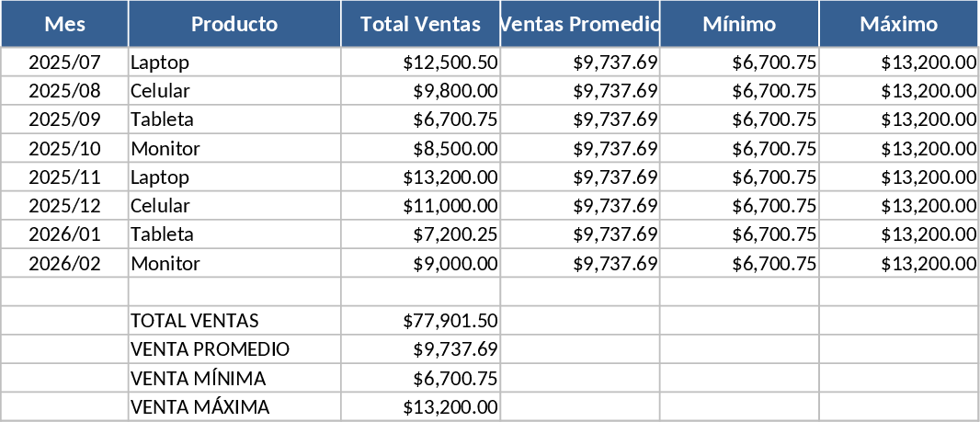This screenshot has width=980, height=422.
Task: Click the 2025/09 month cell
Action: [64, 120]
